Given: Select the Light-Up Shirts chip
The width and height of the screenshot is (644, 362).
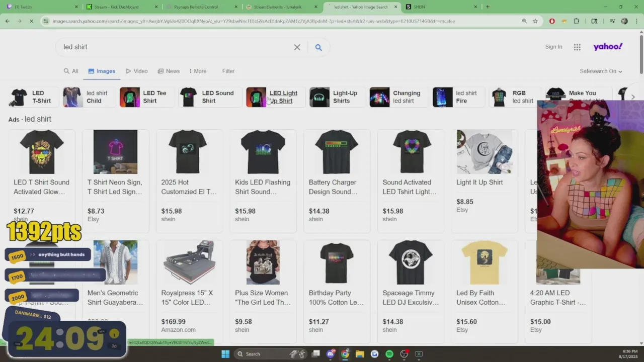Looking at the screenshot, I should 337,97.
